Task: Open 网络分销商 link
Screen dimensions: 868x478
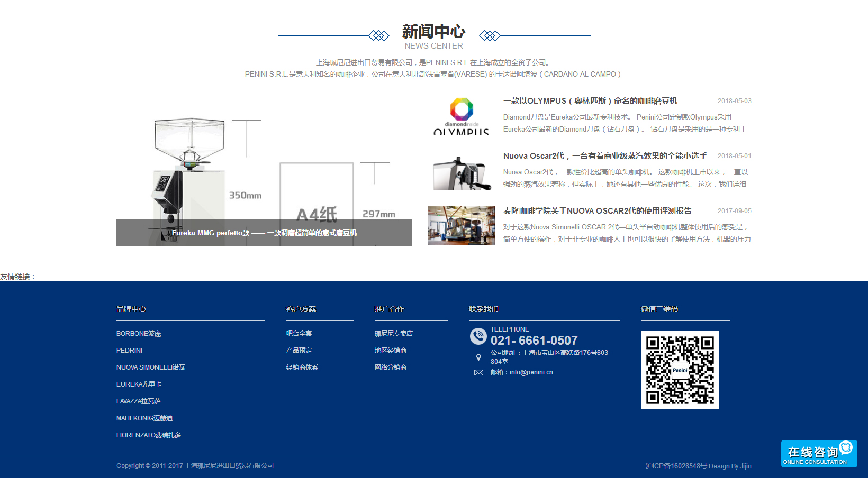Action: pos(391,367)
